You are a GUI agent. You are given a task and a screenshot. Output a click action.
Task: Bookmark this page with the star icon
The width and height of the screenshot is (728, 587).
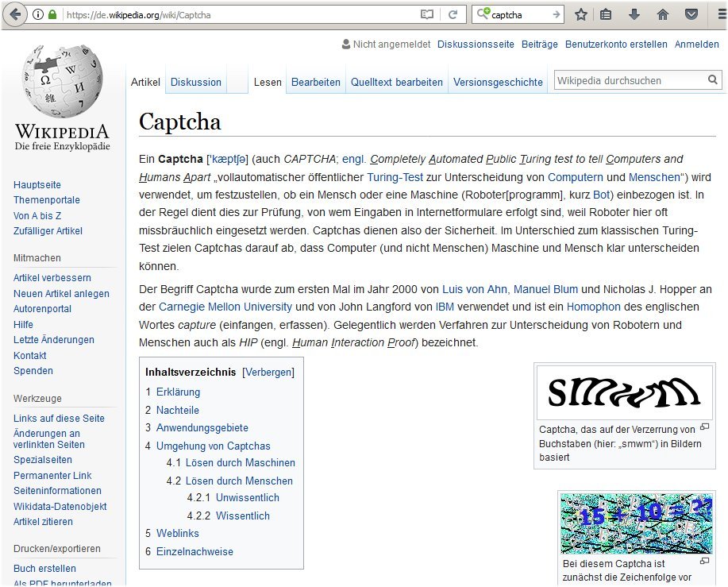[x=581, y=14]
